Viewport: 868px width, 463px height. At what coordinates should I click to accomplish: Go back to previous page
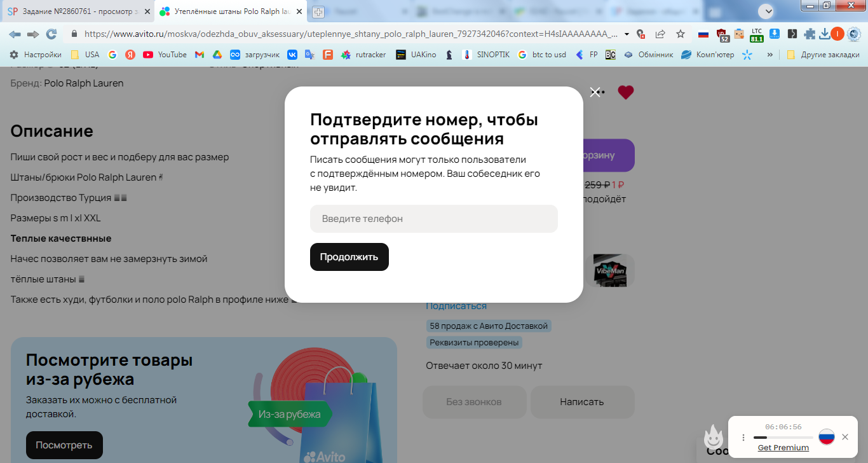click(15, 34)
